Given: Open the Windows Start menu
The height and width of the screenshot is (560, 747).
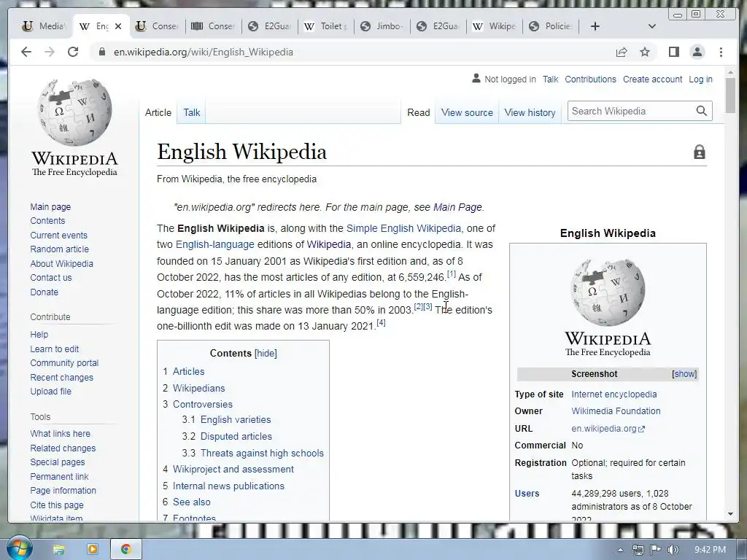Looking at the screenshot, I should (19, 548).
